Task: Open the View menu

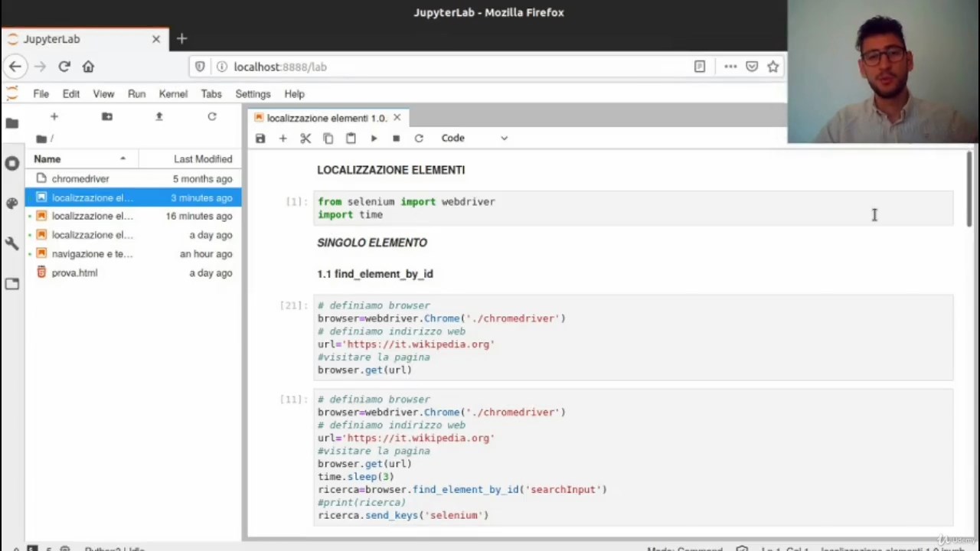Action: (x=103, y=94)
